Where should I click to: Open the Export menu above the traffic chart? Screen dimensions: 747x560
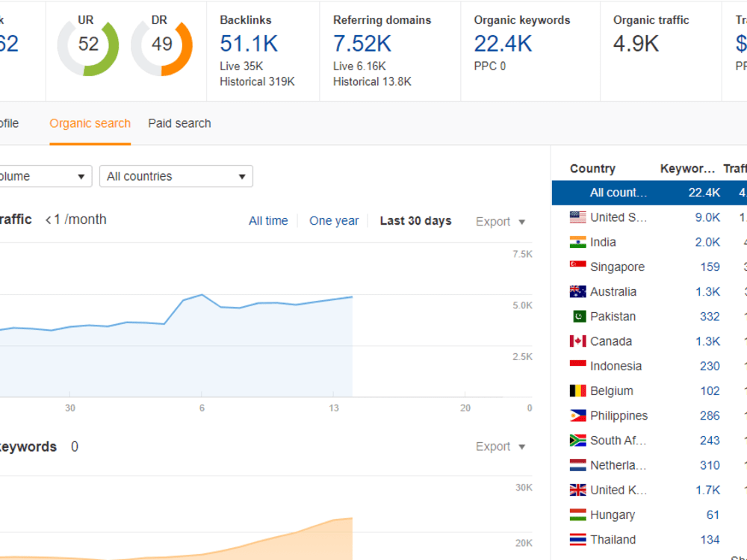pos(500,222)
